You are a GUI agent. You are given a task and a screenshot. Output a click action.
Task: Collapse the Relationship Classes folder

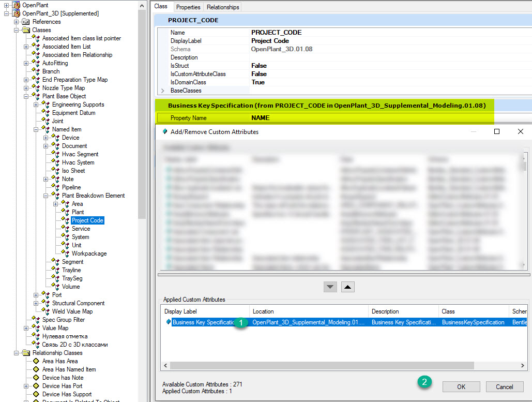coord(17,353)
